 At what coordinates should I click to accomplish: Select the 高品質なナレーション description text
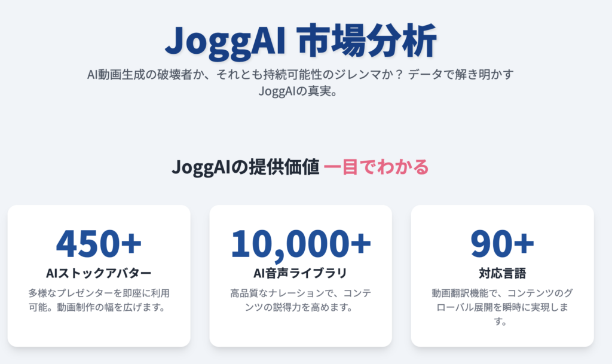[300, 300]
